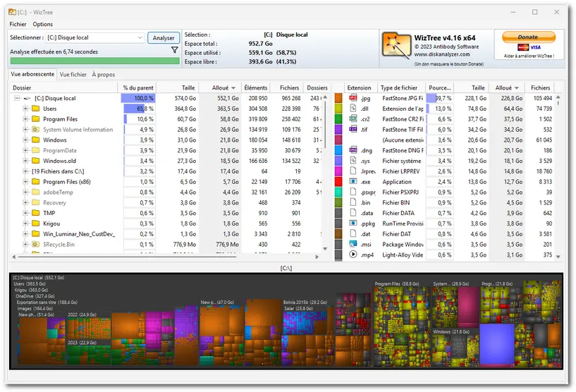Viewport: 576px width, 392px height.
Task: Expand the Recovery folder node
Action: 25,202
